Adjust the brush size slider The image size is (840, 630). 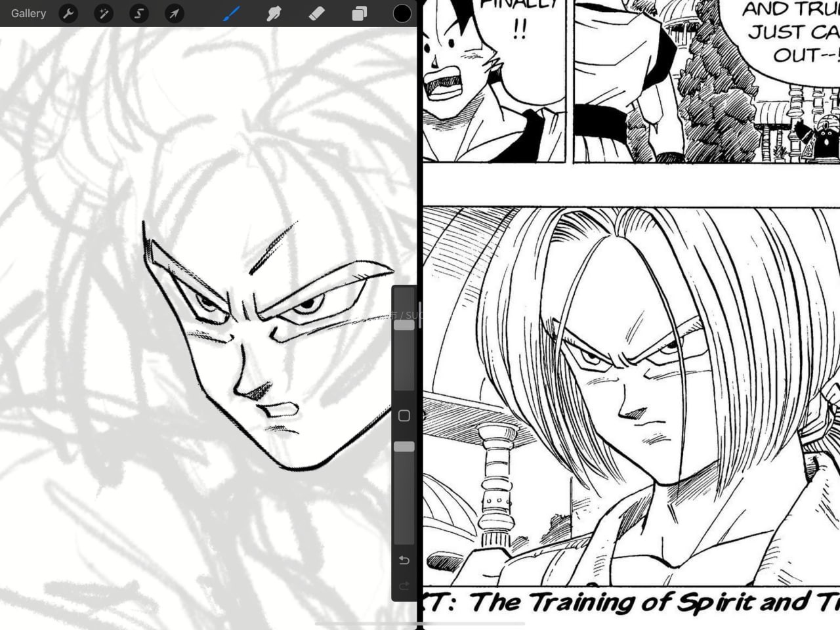coord(404,326)
